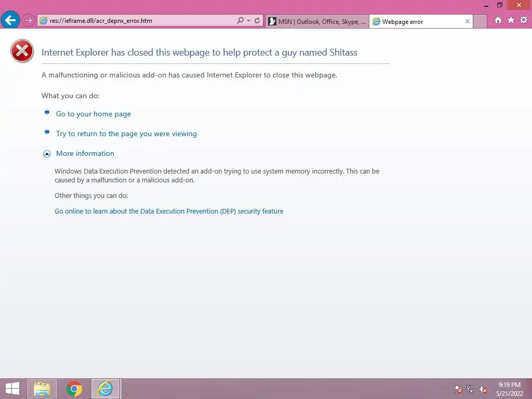532x399 pixels.
Task: Open the DEP security feature online link
Action: pyautogui.click(x=169, y=211)
